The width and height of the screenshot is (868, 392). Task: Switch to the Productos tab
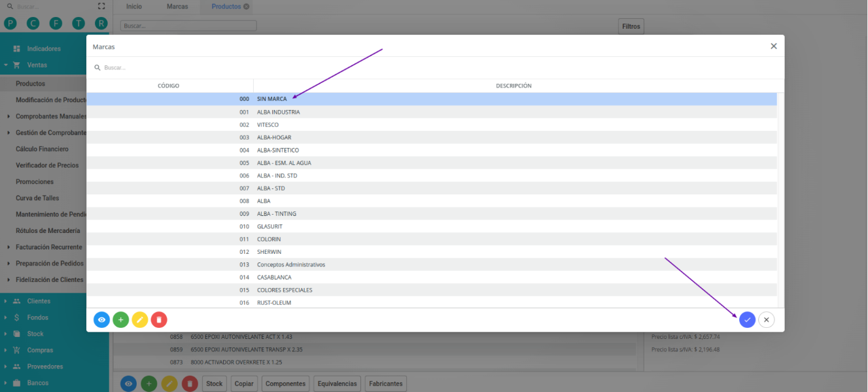pos(226,7)
